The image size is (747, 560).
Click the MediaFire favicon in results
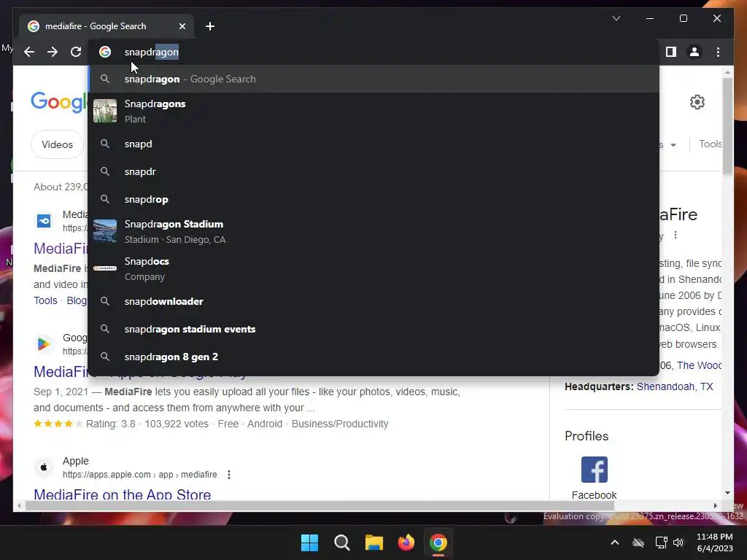(x=43, y=221)
